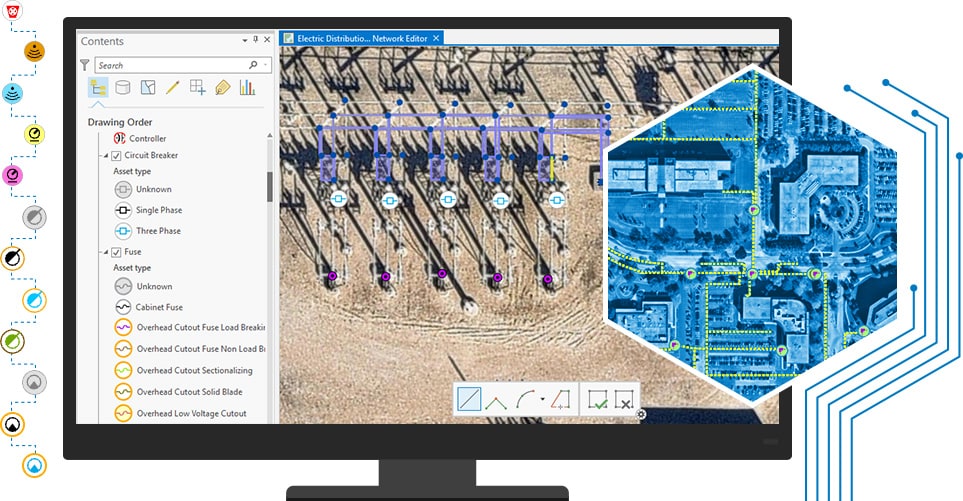
Task: Open the arc segment tool dropdown arrow
Action: coord(542,400)
